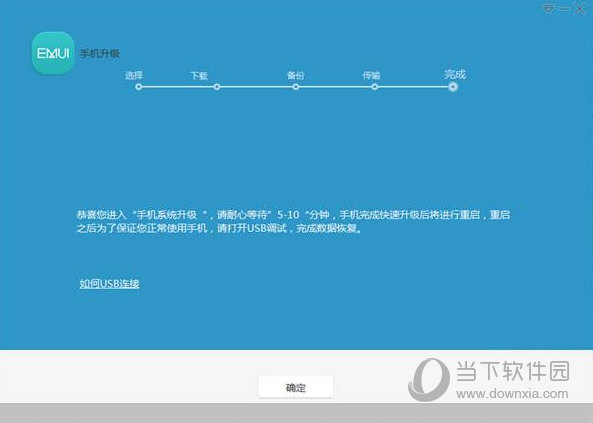Confirm with the 确定 button
This screenshot has width=593, height=423.
coord(296,387)
